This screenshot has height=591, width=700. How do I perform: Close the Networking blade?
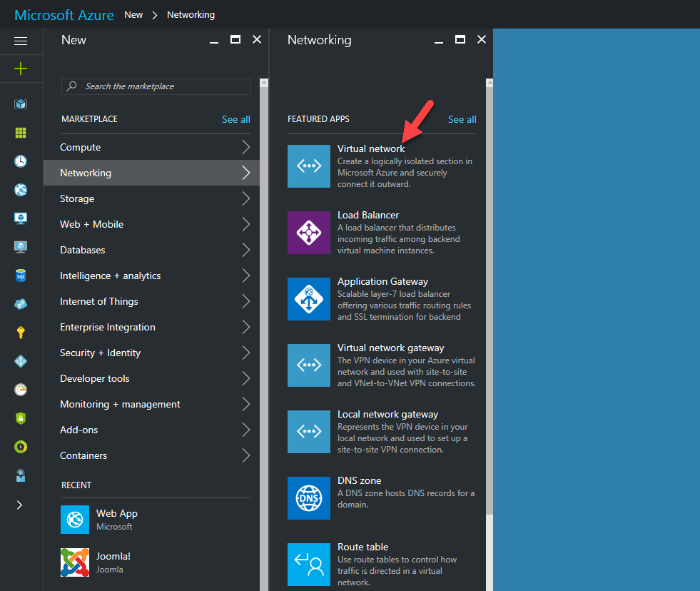pyautogui.click(x=481, y=39)
